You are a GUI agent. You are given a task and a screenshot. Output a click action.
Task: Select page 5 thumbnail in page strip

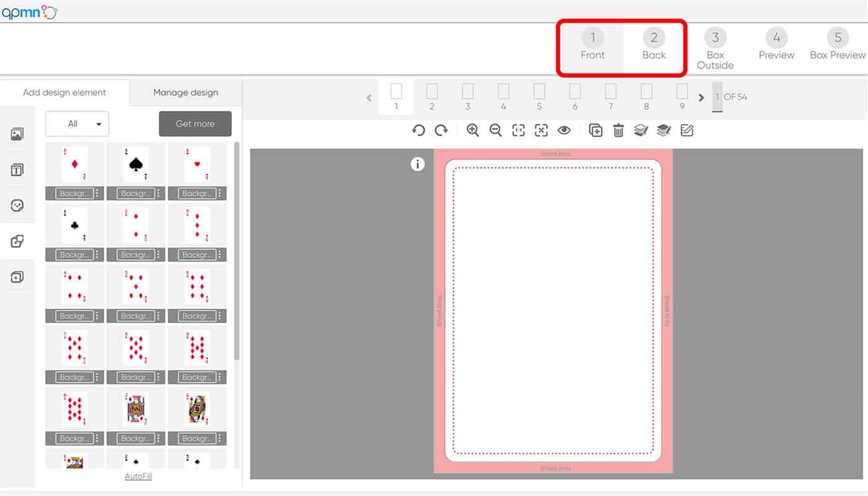coord(539,97)
